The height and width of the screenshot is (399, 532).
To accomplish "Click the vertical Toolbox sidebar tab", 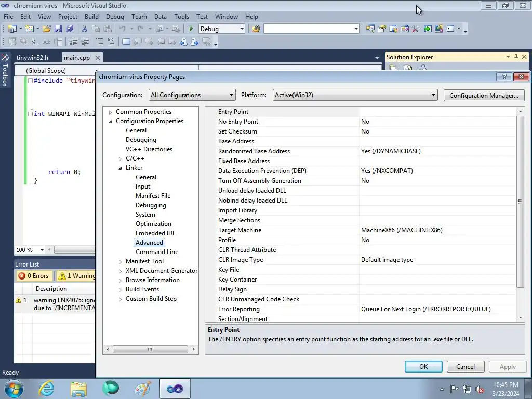I will [x=5, y=70].
